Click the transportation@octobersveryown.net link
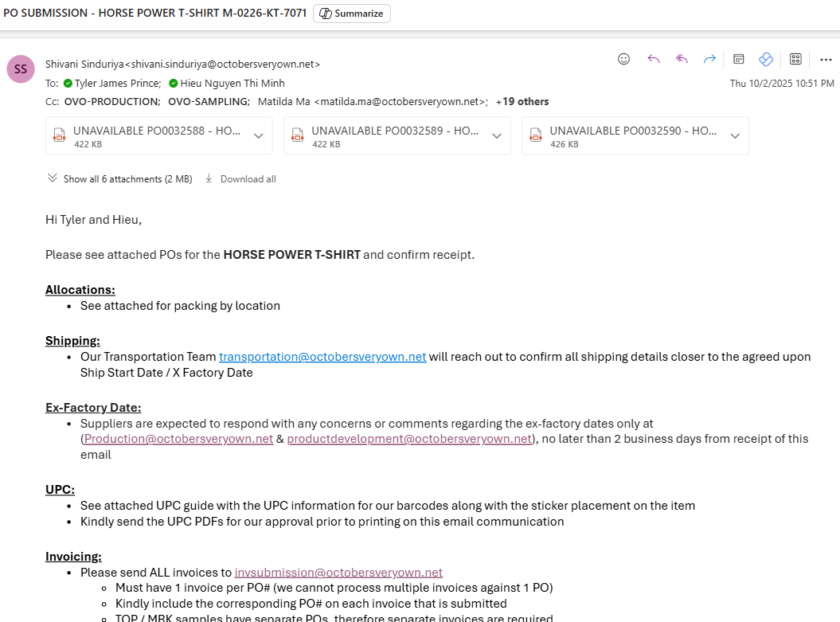The image size is (840, 622). pos(322,357)
